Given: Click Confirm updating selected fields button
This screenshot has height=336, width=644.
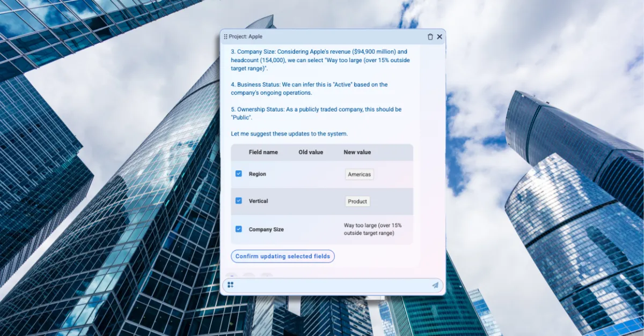Looking at the screenshot, I should tap(283, 256).
